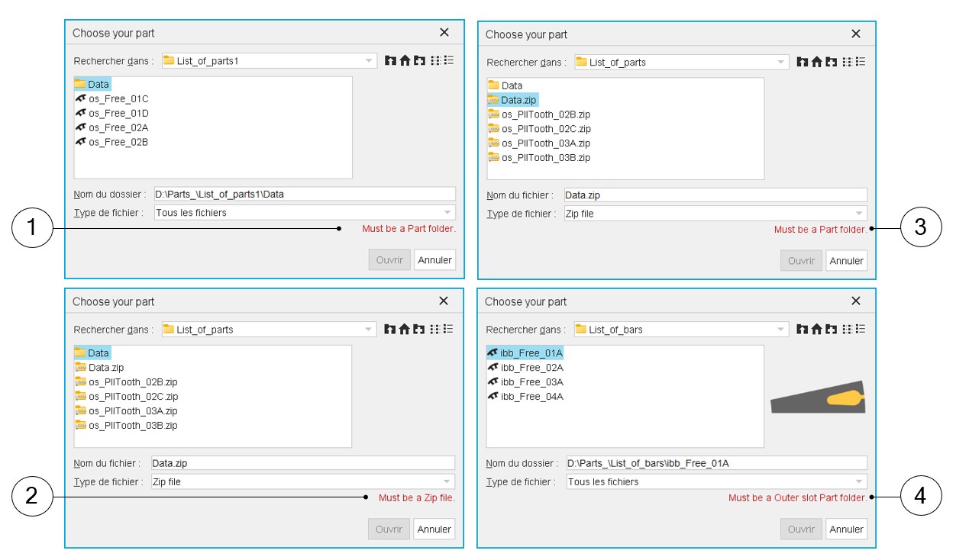Click part preview thumbnail in List_of_bars dialog
Image resolution: width=956 pixels, height=560 pixels.
point(818,397)
